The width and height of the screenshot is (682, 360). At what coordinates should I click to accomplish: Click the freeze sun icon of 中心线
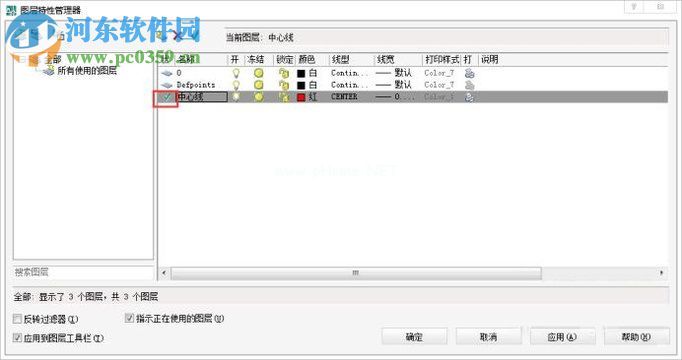coord(259,97)
